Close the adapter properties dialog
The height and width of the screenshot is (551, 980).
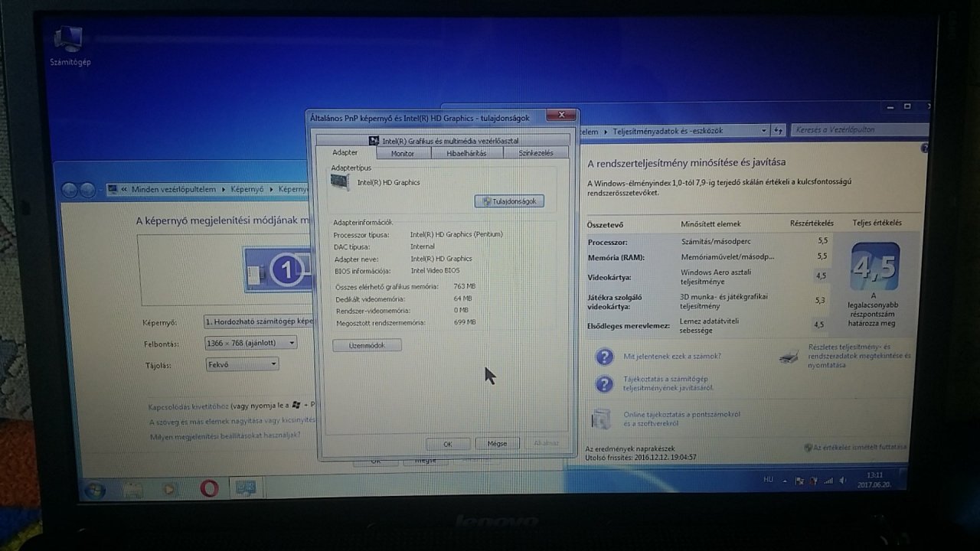pos(561,116)
